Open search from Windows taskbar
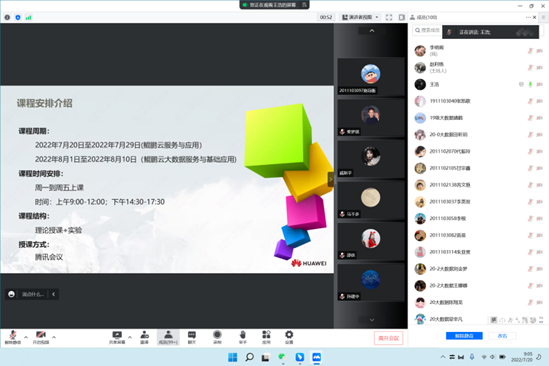549x366 pixels. pyautogui.click(x=249, y=357)
